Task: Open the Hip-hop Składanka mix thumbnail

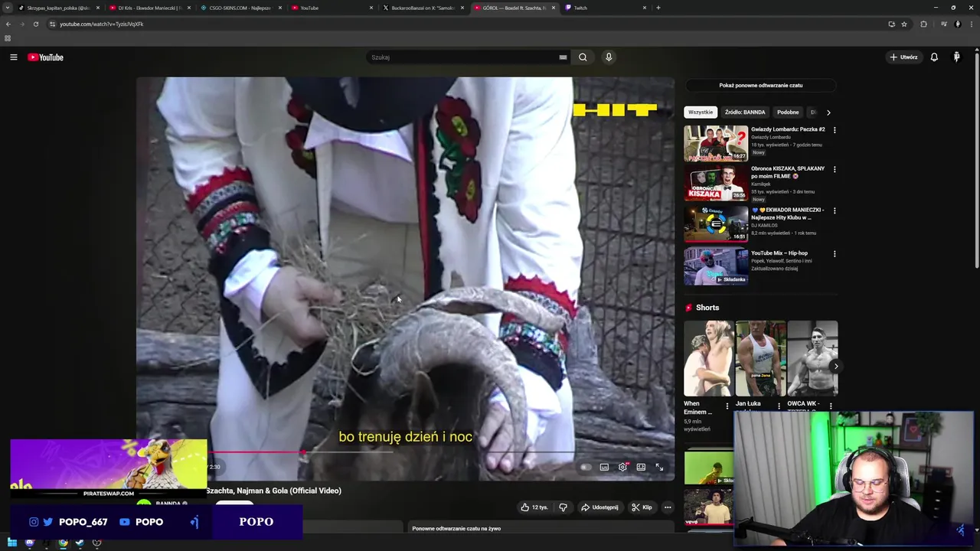Action: click(x=716, y=266)
